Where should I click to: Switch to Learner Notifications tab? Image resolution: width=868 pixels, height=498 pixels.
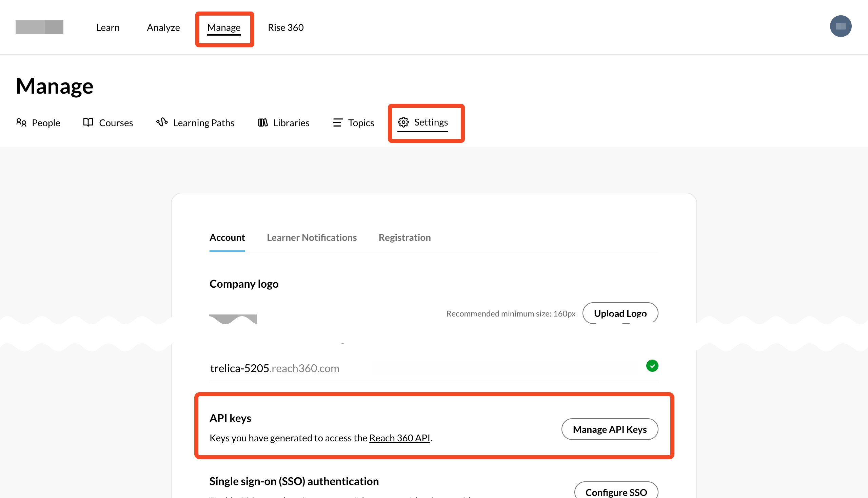pos(312,237)
